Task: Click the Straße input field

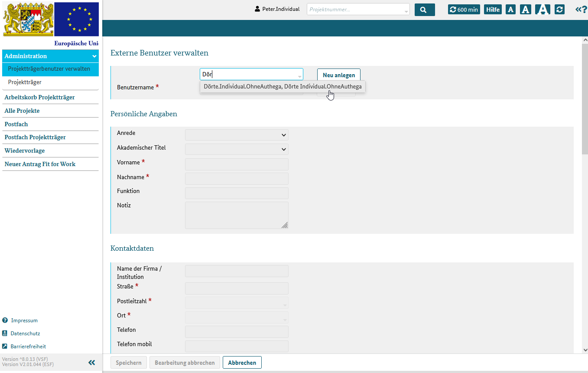Action: (237, 288)
